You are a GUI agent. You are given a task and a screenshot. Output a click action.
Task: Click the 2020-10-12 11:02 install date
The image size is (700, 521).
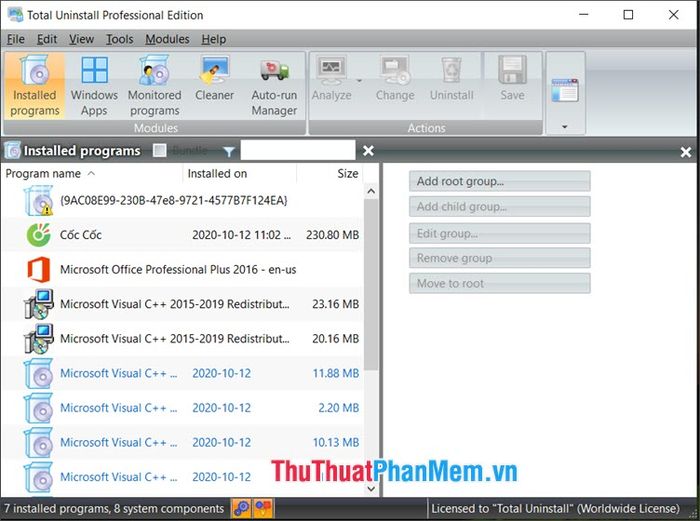point(241,235)
